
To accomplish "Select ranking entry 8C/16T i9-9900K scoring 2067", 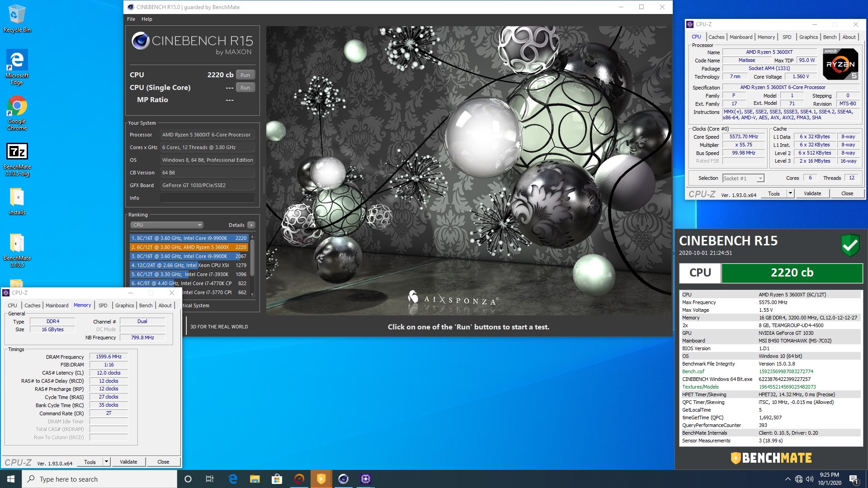I will click(x=189, y=256).
